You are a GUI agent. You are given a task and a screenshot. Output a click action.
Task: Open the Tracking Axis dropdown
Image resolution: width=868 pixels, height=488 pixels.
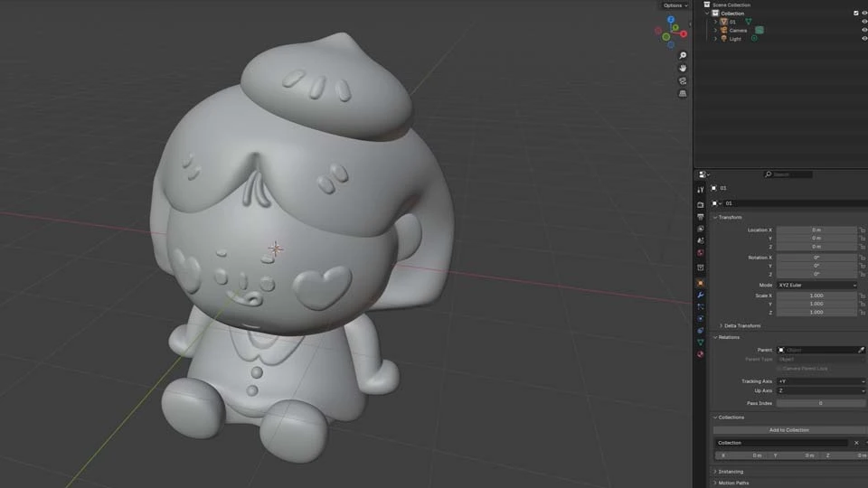click(x=821, y=381)
